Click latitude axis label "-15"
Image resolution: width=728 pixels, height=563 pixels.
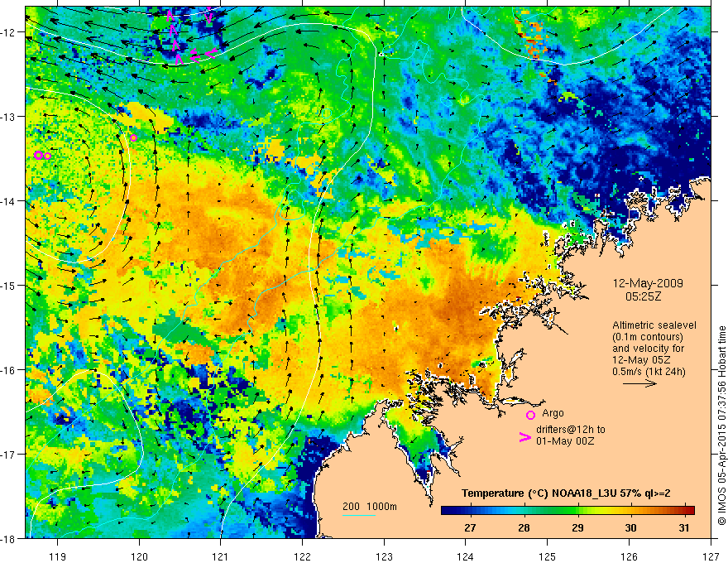pyautogui.click(x=8, y=285)
